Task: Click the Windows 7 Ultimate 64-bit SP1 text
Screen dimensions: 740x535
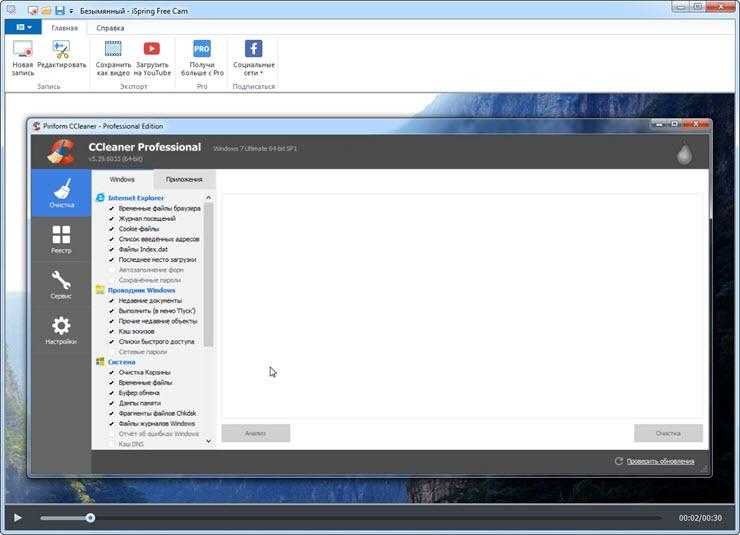Action: 255,148
